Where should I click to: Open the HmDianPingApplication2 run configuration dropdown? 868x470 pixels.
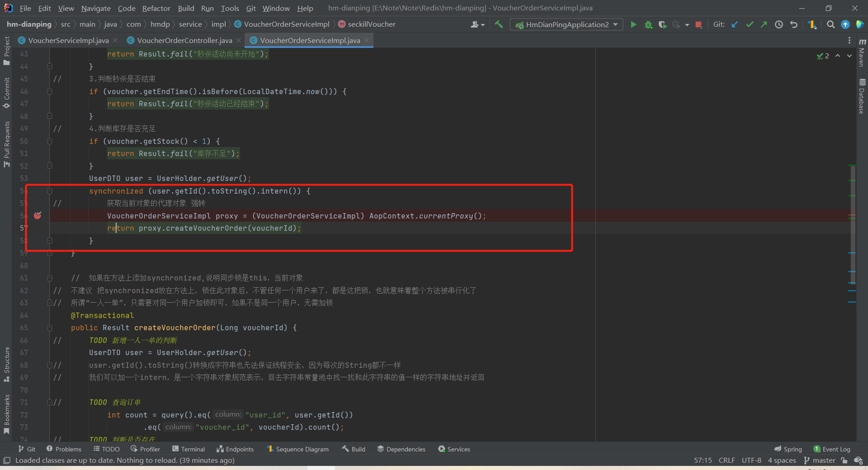click(566, 24)
